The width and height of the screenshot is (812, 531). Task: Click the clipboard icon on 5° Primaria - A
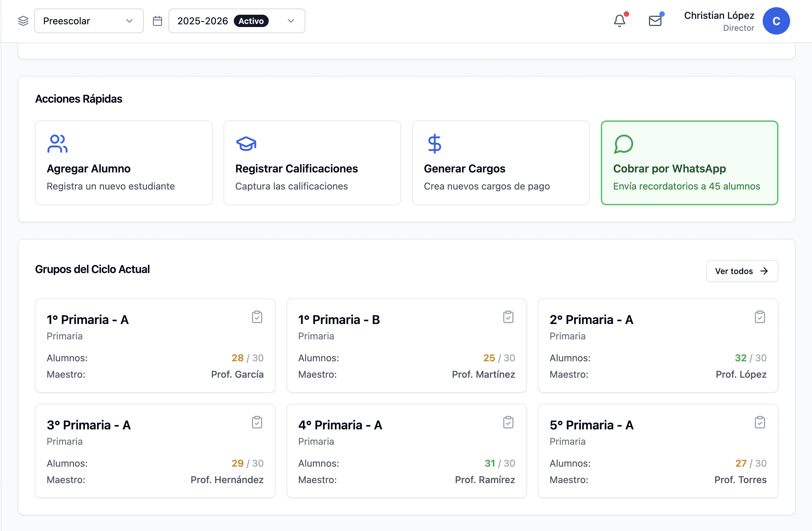click(x=760, y=422)
